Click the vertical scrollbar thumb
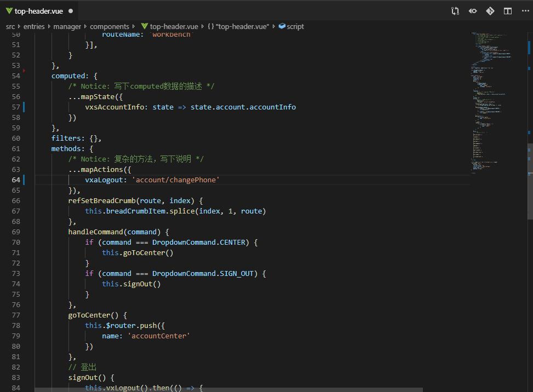This screenshot has width=533, height=392. point(530,181)
